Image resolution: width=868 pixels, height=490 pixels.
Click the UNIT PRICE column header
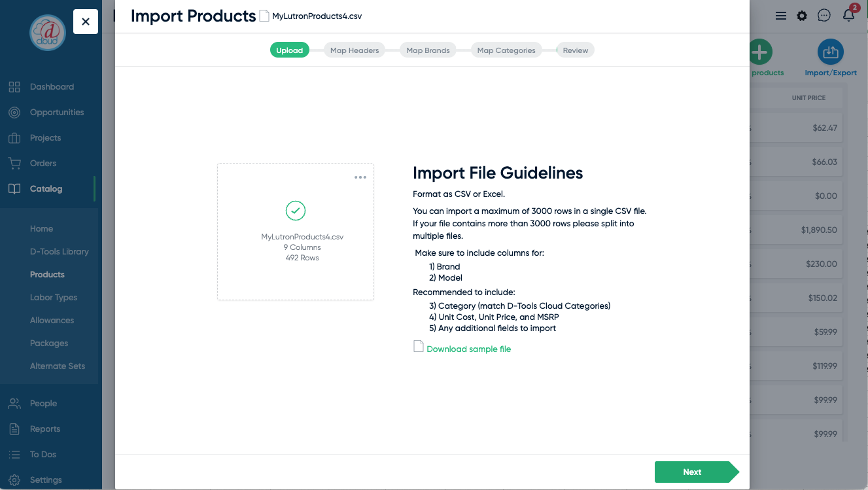pos(808,97)
